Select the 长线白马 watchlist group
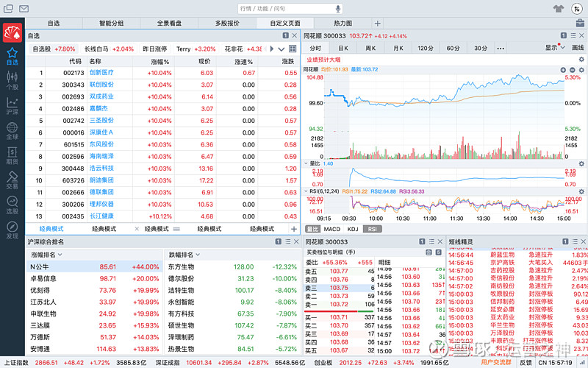Screen dimensions: 588x368 109,49
